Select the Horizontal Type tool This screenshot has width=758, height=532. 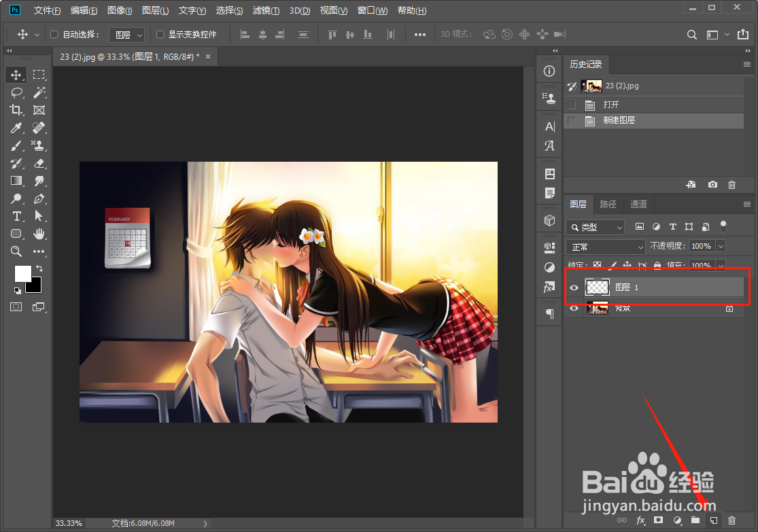(16, 216)
